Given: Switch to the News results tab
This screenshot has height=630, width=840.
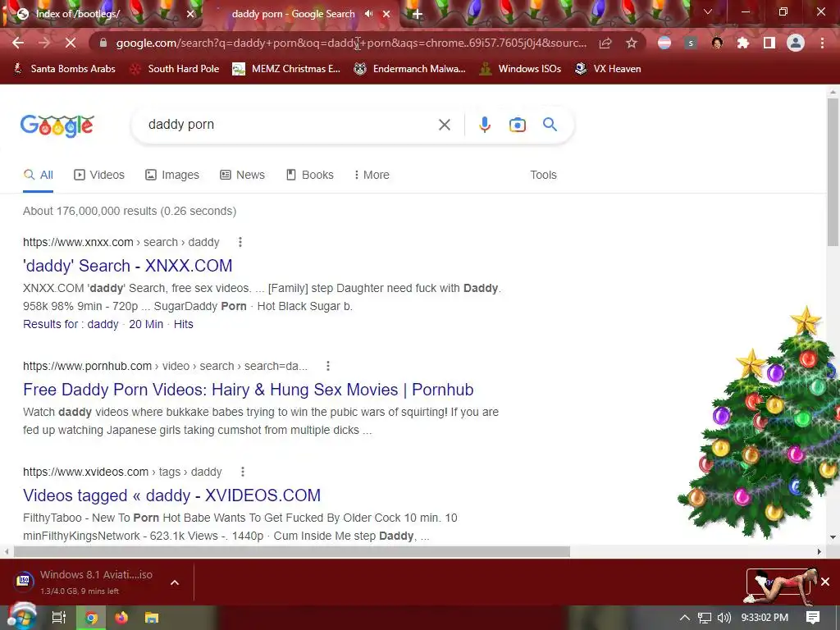Looking at the screenshot, I should click(x=242, y=176).
